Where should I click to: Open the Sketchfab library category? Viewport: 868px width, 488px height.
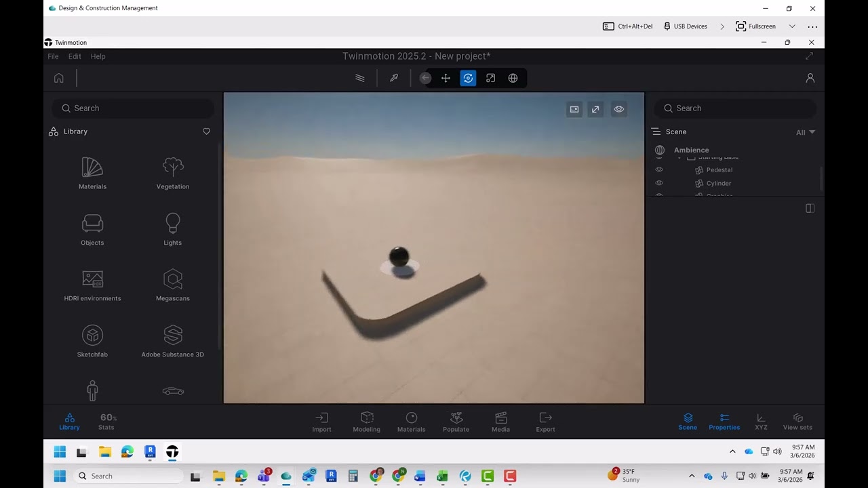(92, 342)
